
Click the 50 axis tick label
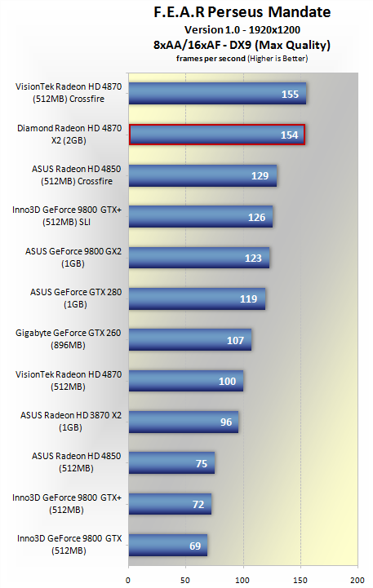pyautogui.click(x=185, y=580)
